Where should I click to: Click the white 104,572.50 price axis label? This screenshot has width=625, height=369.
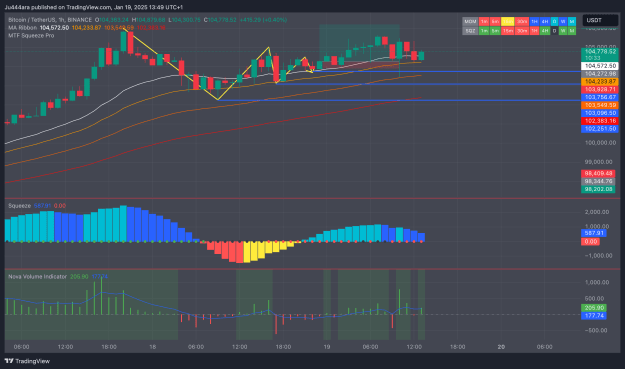click(600, 66)
